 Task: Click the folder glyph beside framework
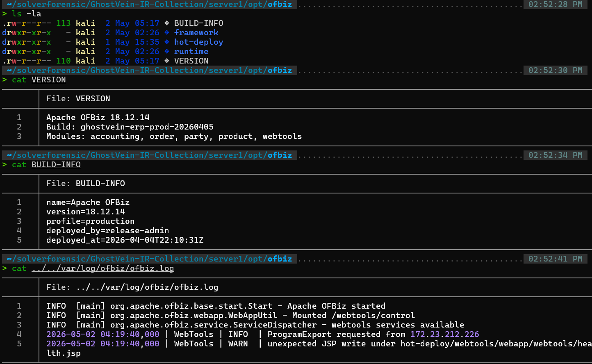[167, 33]
